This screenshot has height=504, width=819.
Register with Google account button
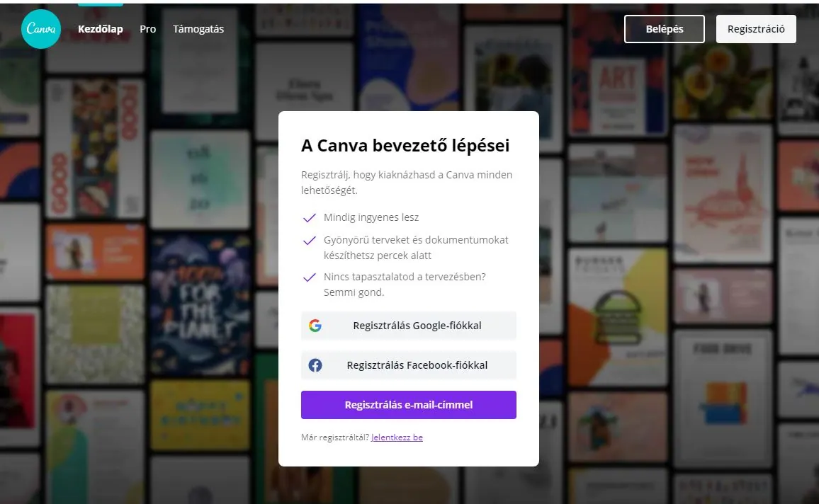(409, 326)
